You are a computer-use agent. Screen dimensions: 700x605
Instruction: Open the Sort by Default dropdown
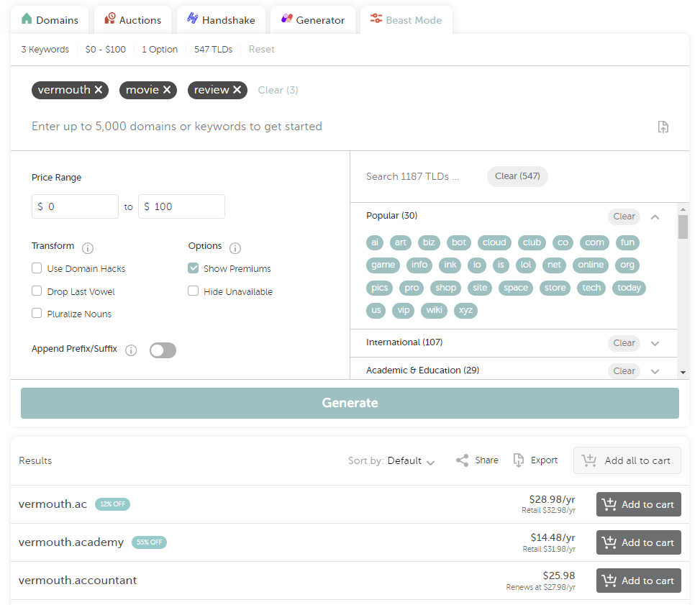point(411,461)
